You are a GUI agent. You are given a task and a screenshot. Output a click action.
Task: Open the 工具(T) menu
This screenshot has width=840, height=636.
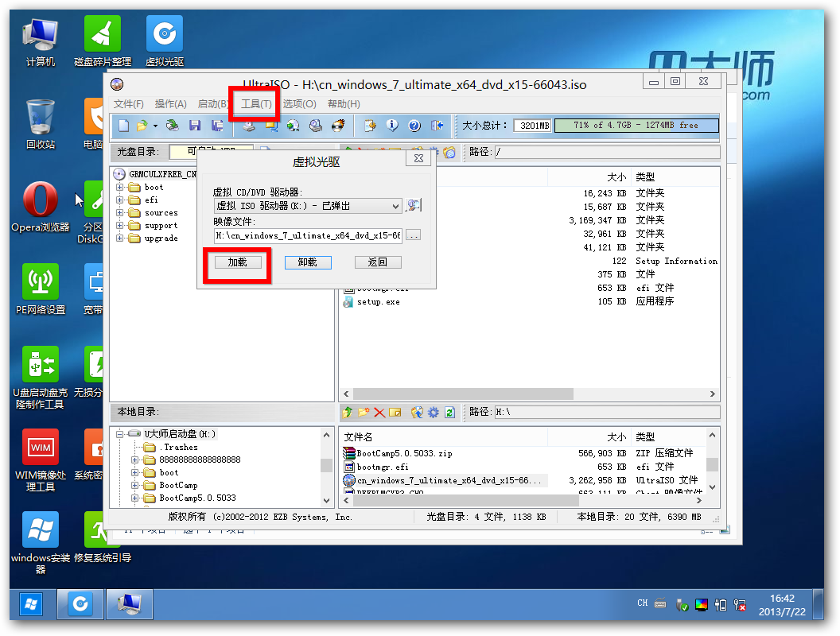(256, 104)
